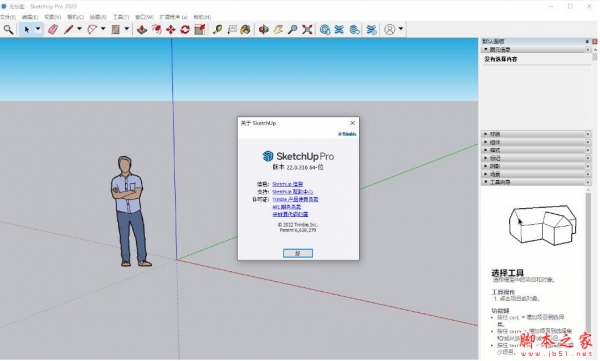Expand the 场景 (Scenes) panel
The height and width of the screenshot is (361, 600).
(x=536, y=174)
